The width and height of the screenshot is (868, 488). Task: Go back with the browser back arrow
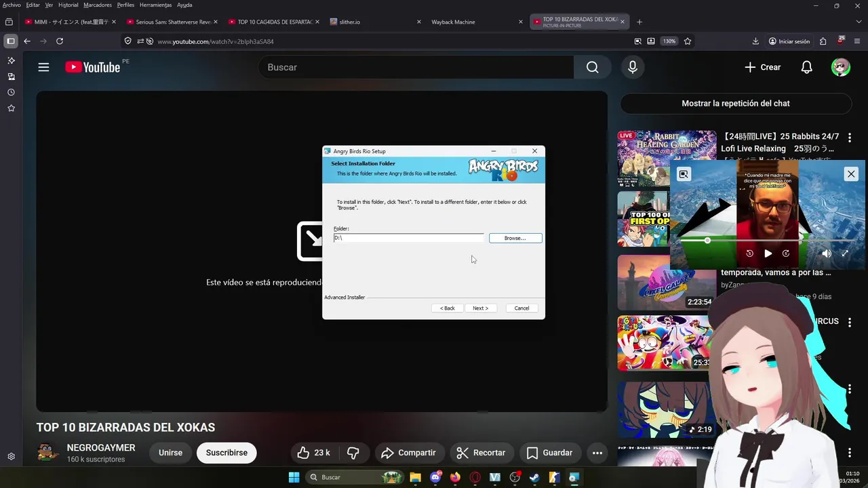27,41
